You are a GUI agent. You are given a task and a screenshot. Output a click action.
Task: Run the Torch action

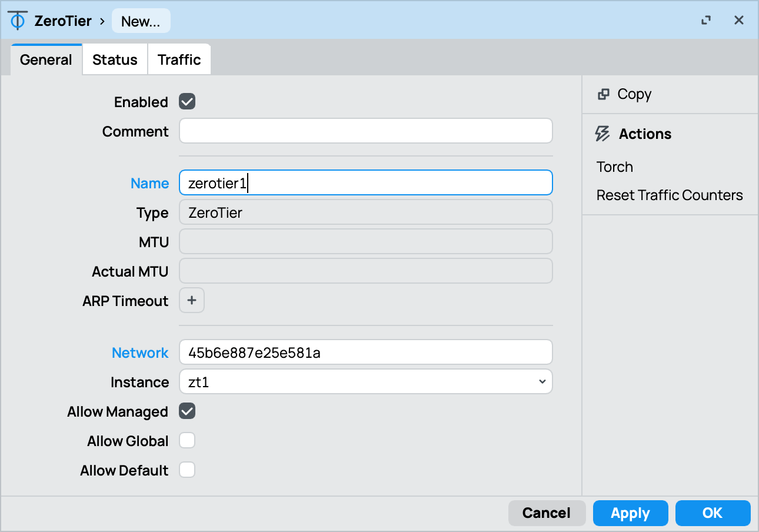coord(615,167)
